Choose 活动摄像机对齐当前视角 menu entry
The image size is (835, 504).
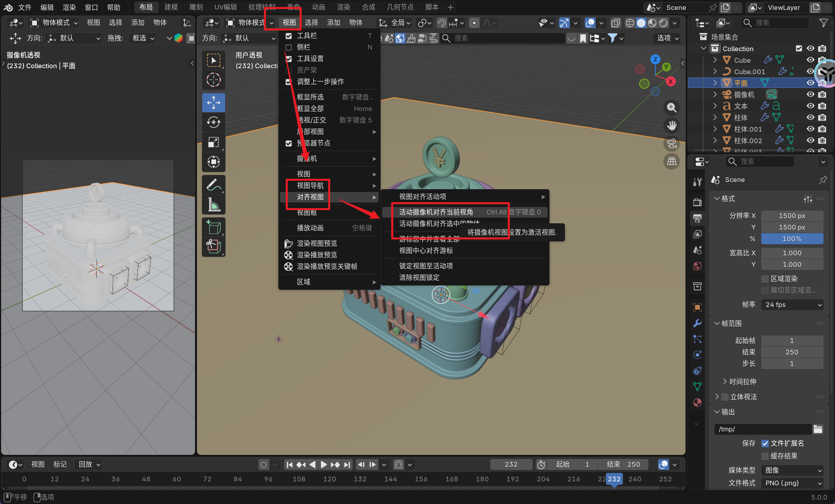[436, 212]
